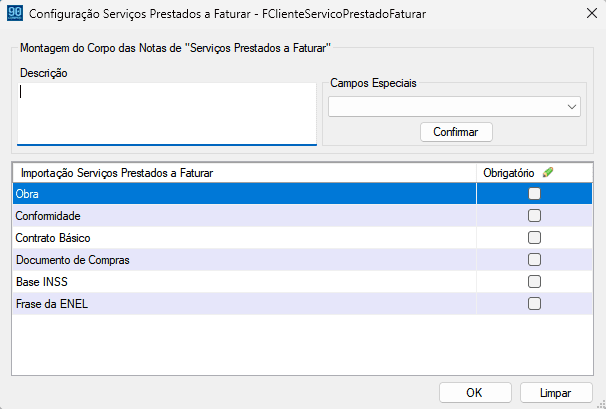Viewport: 606px width, 409px height.
Task: Click the pencil icon beside Obrigatório
Action: tap(548, 172)
